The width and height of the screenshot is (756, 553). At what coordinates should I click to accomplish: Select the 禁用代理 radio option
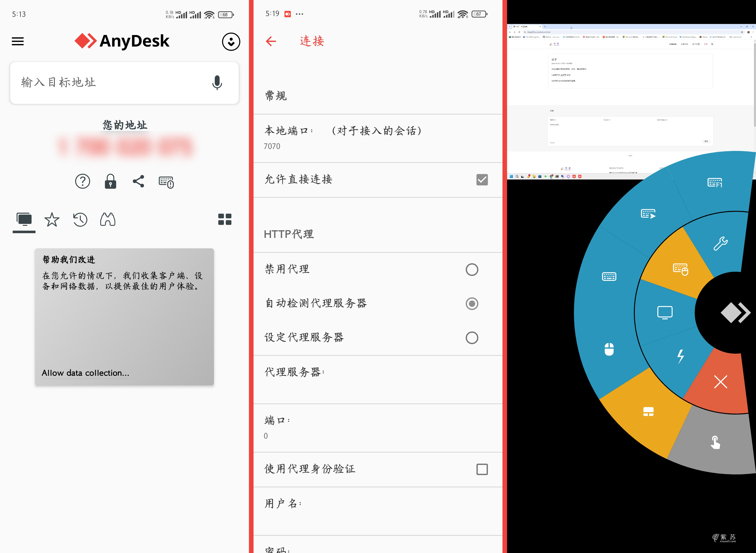pos(472,269)
